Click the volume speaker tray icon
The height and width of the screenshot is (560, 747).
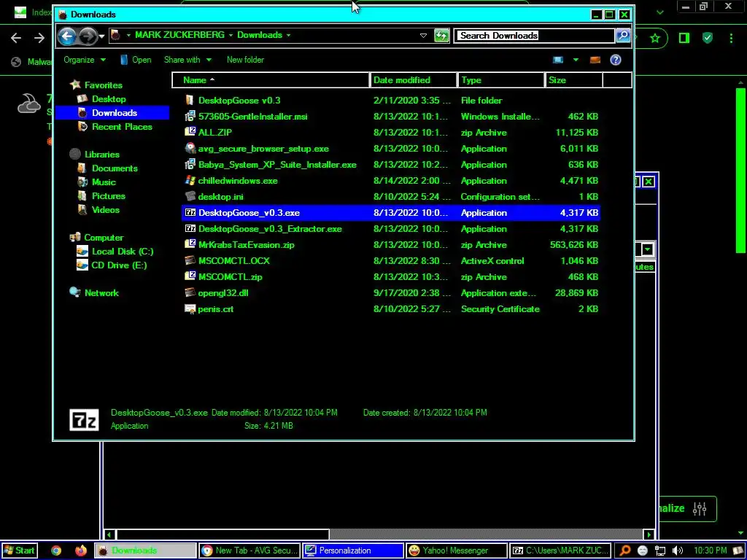(x=677, y=551)
